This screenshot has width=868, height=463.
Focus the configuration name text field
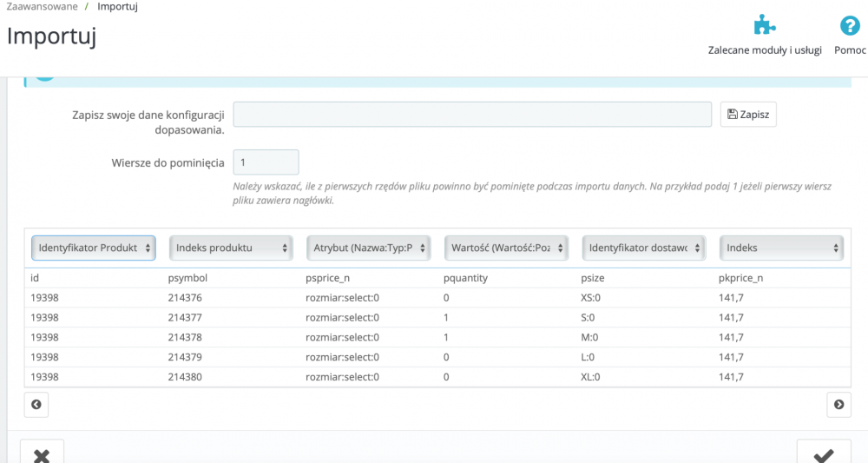point(473,115)
